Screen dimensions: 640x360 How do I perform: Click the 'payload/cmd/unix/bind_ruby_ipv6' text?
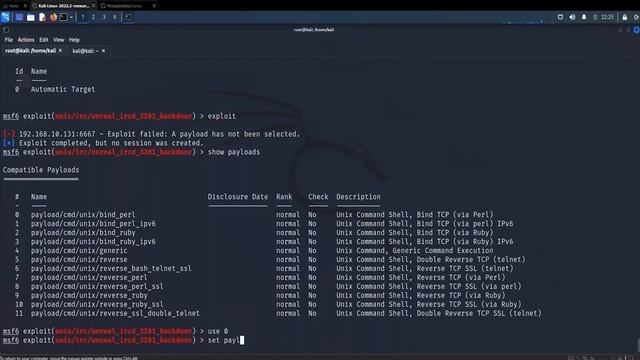click(93, 242)
